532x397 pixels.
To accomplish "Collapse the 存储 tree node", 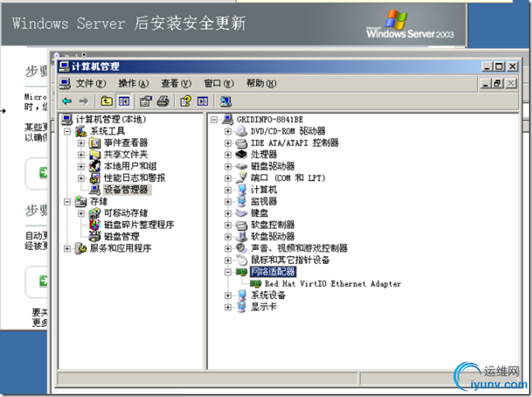I will pos(67,202).
